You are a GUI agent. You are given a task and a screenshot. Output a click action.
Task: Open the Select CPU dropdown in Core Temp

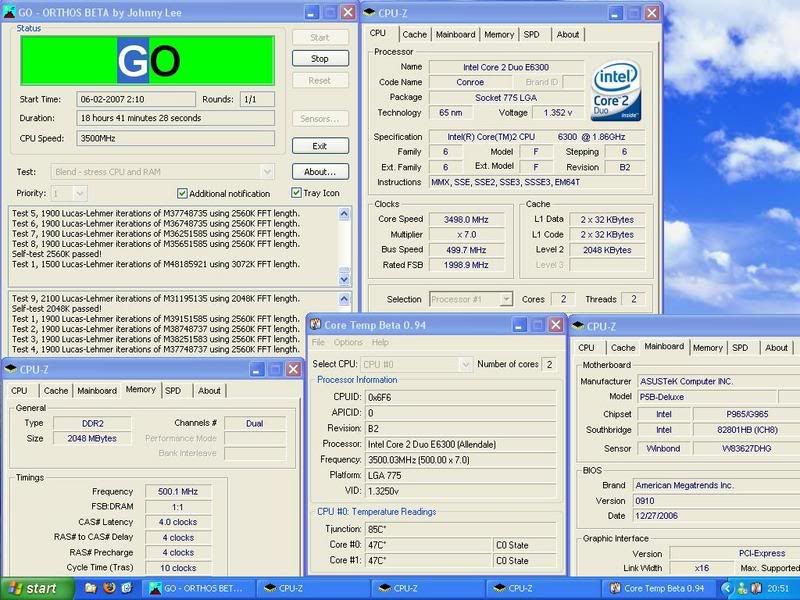coord(465,364)
